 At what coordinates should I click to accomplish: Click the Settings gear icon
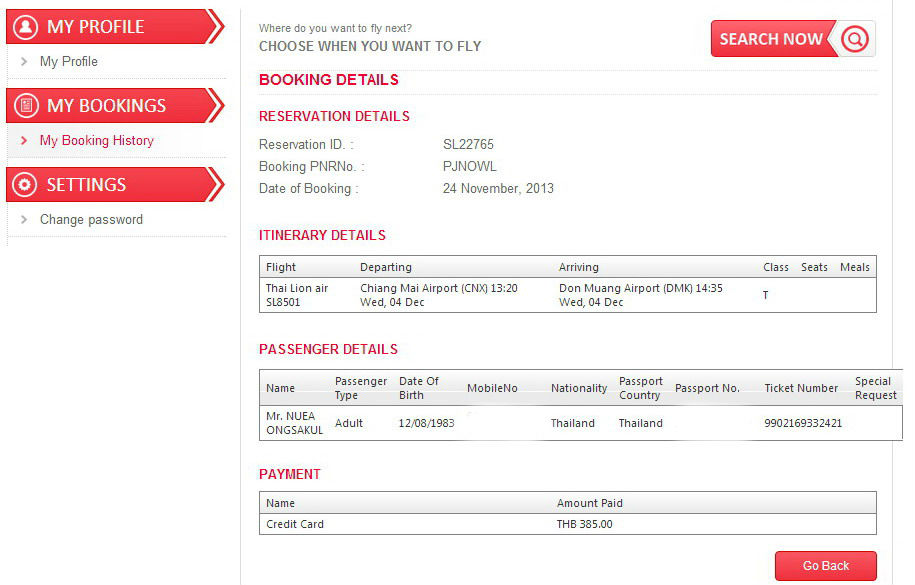pos(26,185)
